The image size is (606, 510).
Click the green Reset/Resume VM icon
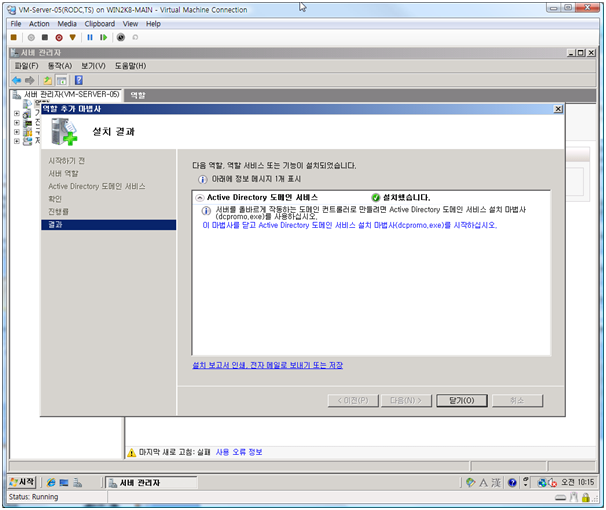[103, 37]
